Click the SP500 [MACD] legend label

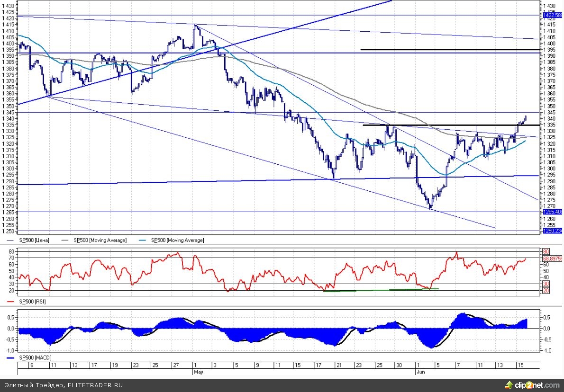pos(35,357)
